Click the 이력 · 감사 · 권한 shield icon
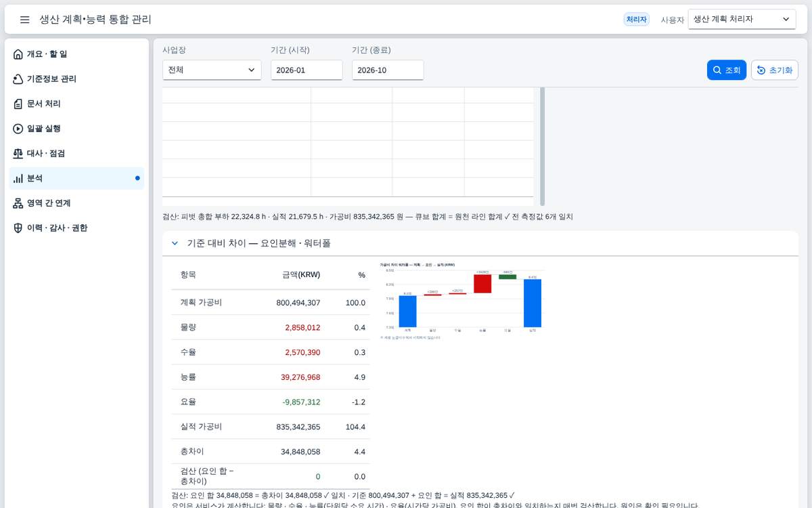812x508 pixels. [18, 228]
